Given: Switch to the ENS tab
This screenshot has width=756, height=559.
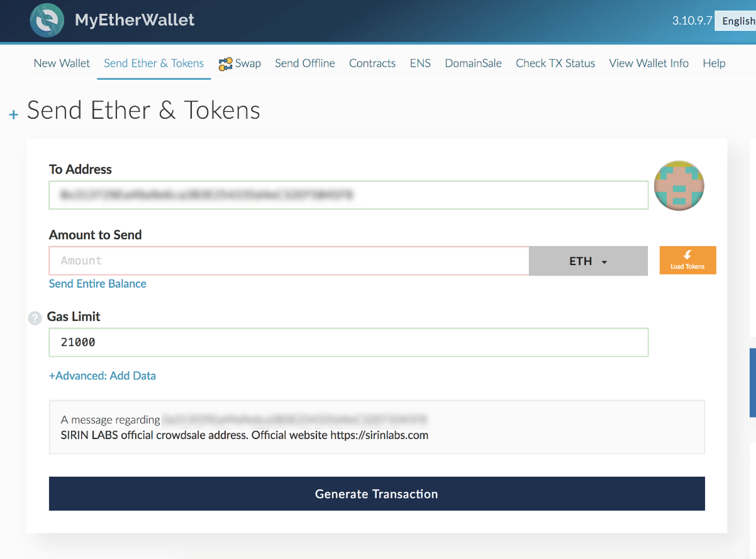Looking at the screenshot, I should [420, 63].
